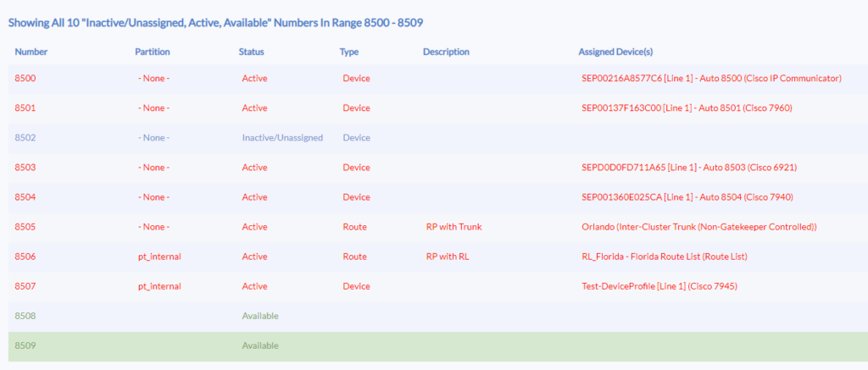The width and height of the screenshot is (868, 370).
Task: Click the Active status for 8500
Action: (x=254, y=79)
